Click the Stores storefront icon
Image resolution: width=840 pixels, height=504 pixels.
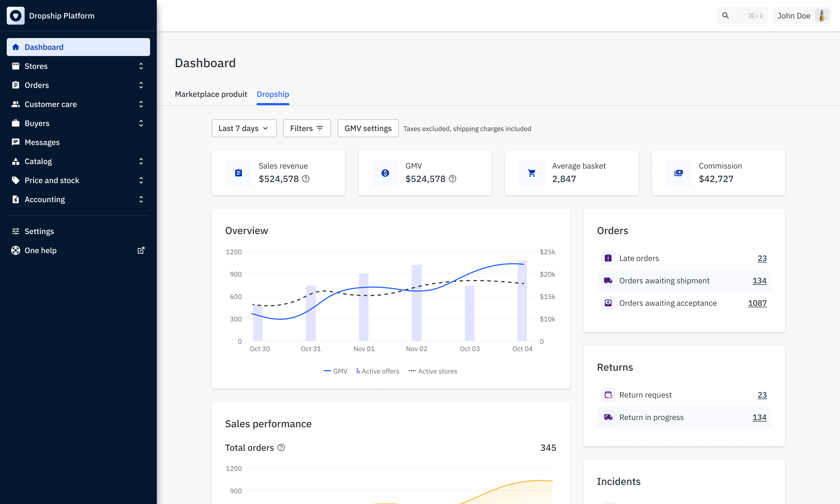point(16,66)
